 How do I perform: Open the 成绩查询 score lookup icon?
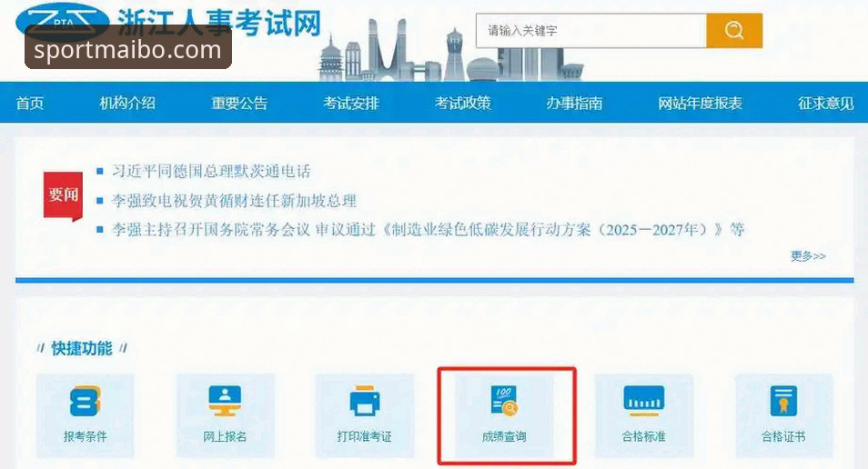coord(504,401)
